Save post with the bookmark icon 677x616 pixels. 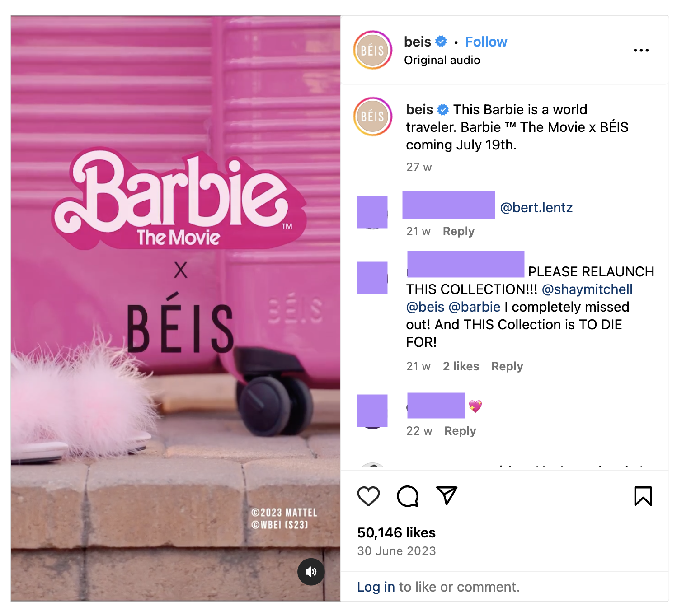coord(643,496)
